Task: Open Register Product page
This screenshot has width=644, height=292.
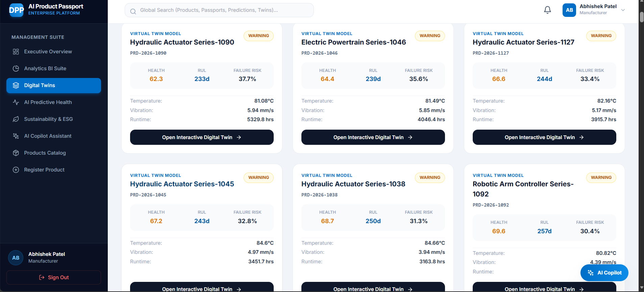Action: (x=54, y=170)
